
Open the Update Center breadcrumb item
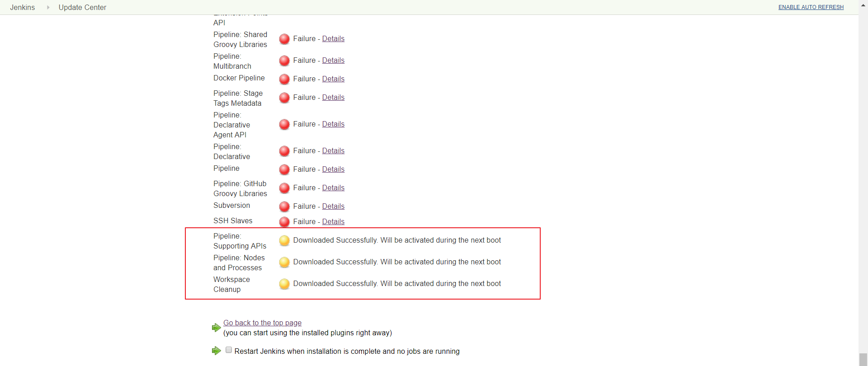tap(82, 7)
